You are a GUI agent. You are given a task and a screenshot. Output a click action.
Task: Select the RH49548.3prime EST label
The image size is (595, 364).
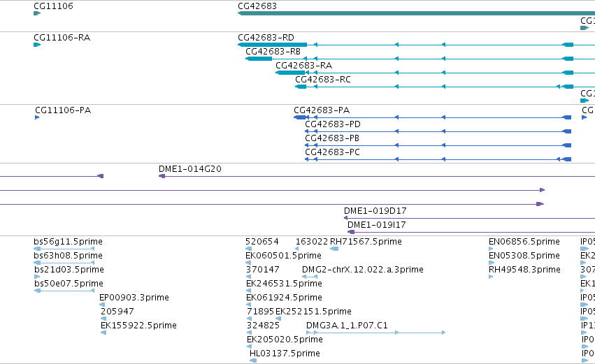(x=525, y=270)
